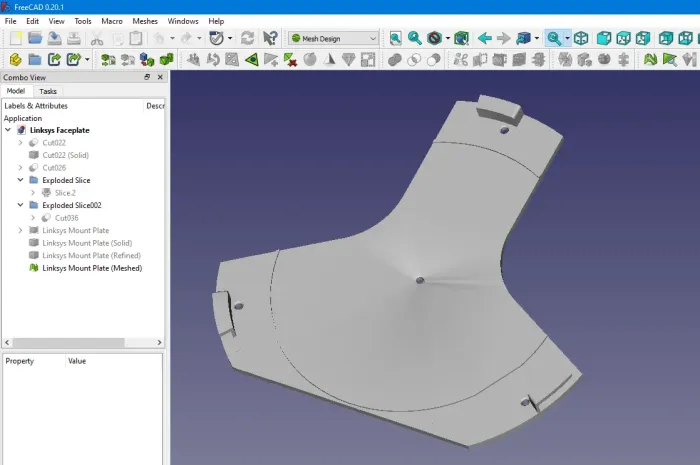The image size is (700, 465).
Task: Click the Refresh recompute icon
Action: (247, 38)
